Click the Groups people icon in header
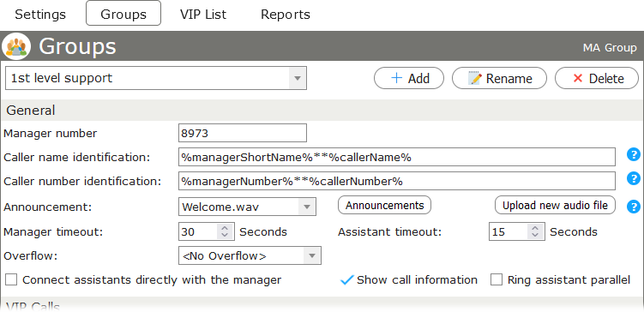Screen dimensions: 644x312 point(16,46)
